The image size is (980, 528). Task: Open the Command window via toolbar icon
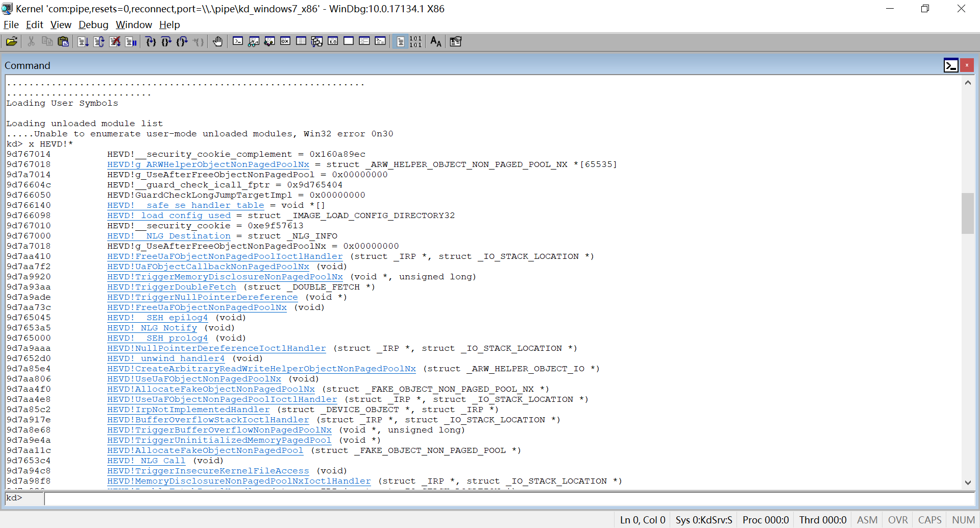(238, 42)
